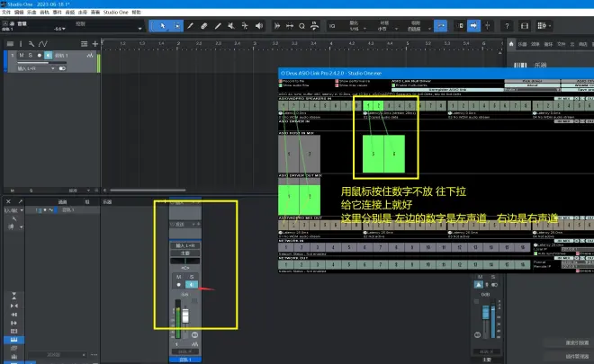This screenshot has width=594, height=364.
Task: Open the inspector parameter dropdown arrow
Action: tap(139, 29)
